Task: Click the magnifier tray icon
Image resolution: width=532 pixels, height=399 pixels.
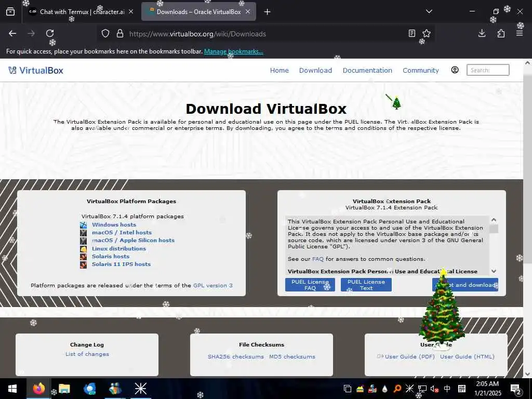Action: coord(397,389)
